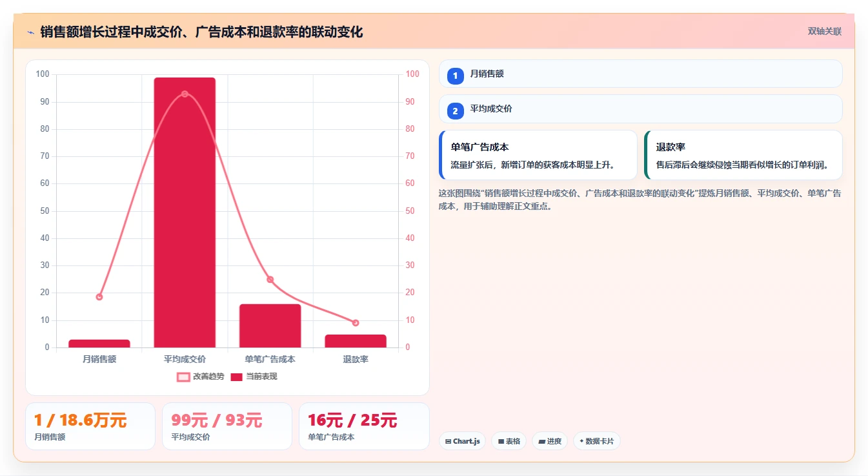Click the 月销售额 x-axis label
The height and width of the screenshot is (476, 868).
(x=99, y=359)
